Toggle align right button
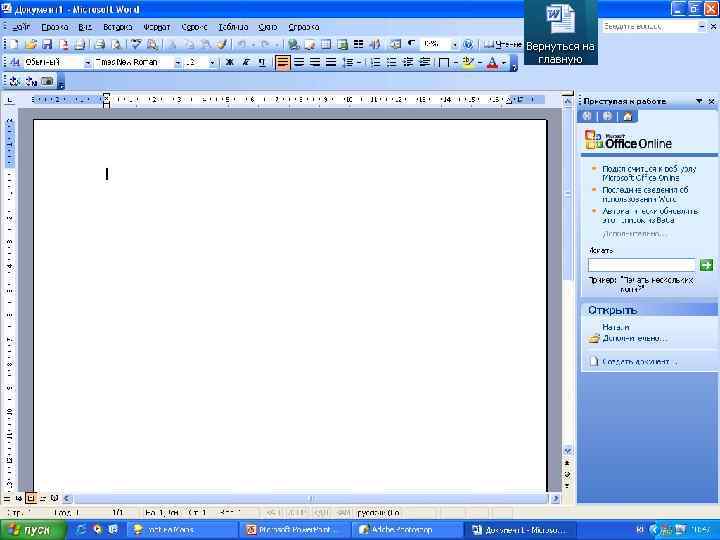Viewport: 720px width, 540px height. coord(315,62)
